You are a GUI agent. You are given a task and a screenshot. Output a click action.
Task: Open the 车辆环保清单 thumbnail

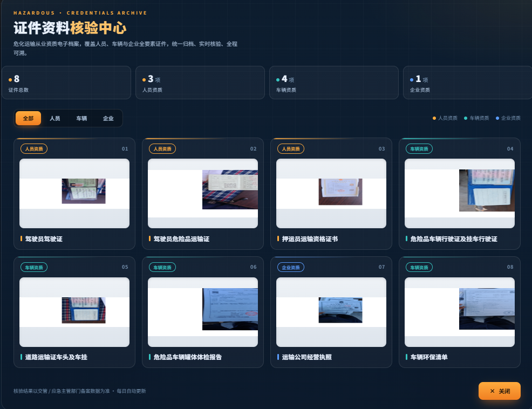click(x=460, y=312)
